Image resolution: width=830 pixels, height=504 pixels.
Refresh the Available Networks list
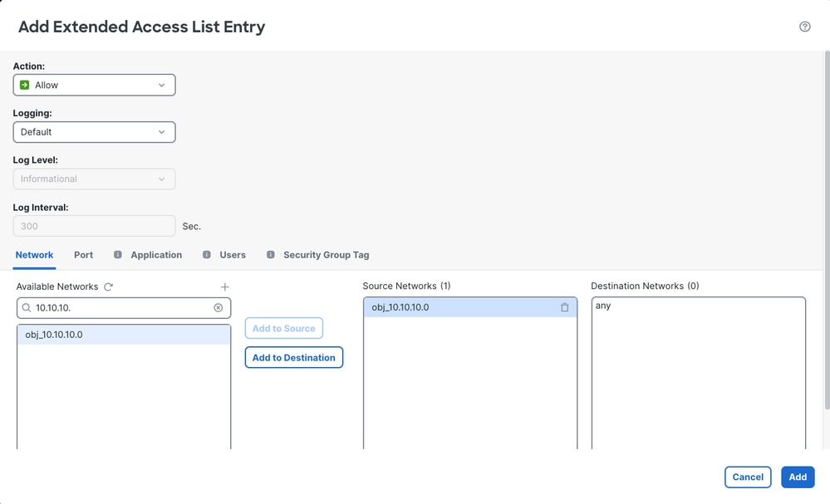click(x=109, y=286)
